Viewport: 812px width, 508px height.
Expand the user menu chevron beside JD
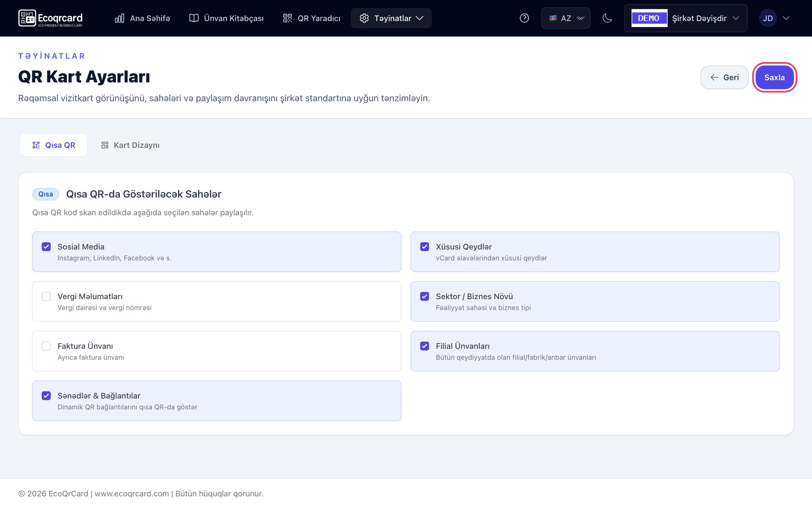786,18
